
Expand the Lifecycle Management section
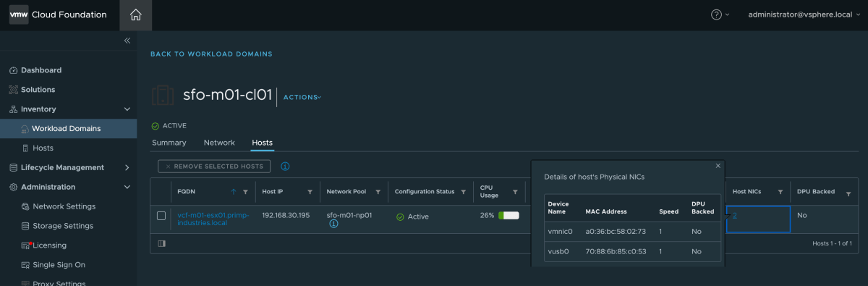[x=127, y=167]
